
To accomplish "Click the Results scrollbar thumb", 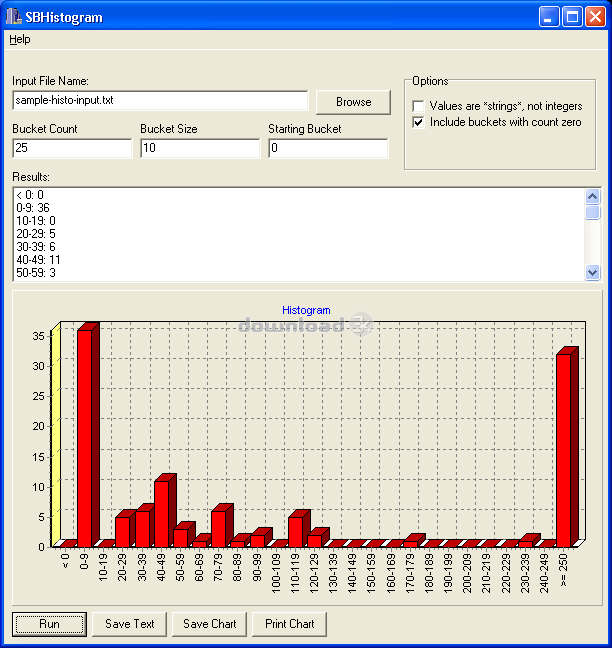I will coord(592,212).
